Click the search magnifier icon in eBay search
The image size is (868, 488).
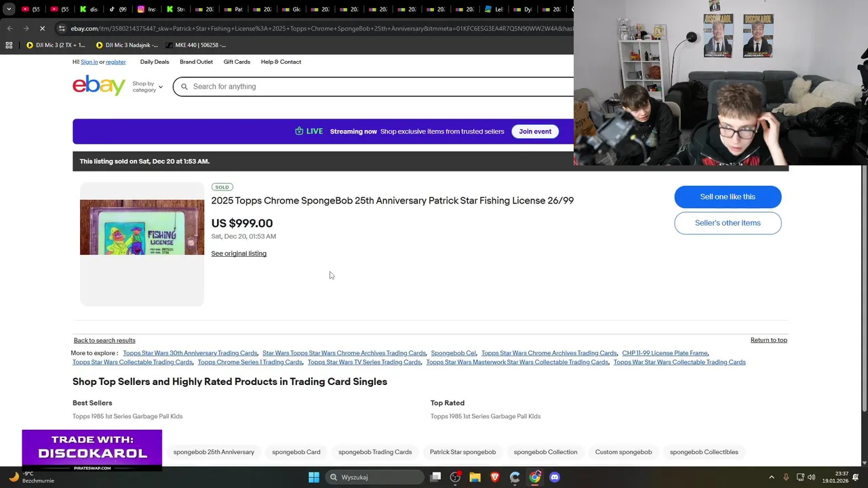[x=184, y=87]
